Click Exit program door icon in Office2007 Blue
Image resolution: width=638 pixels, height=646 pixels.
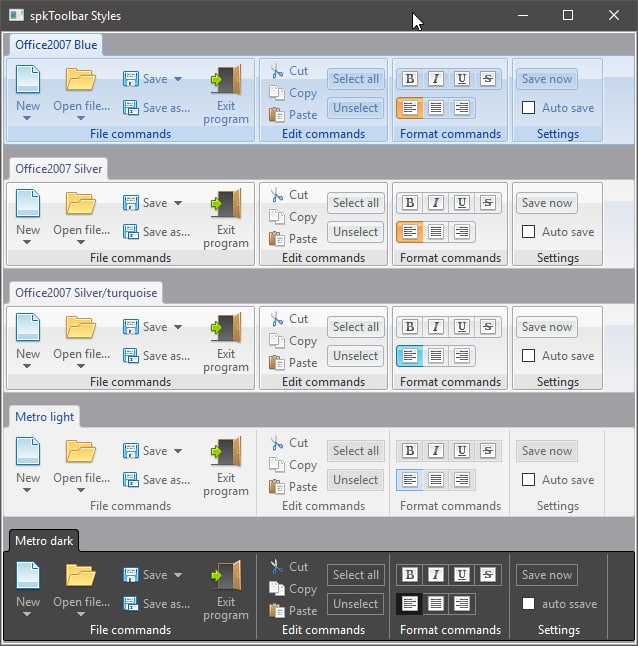click(x=226, y=79)
